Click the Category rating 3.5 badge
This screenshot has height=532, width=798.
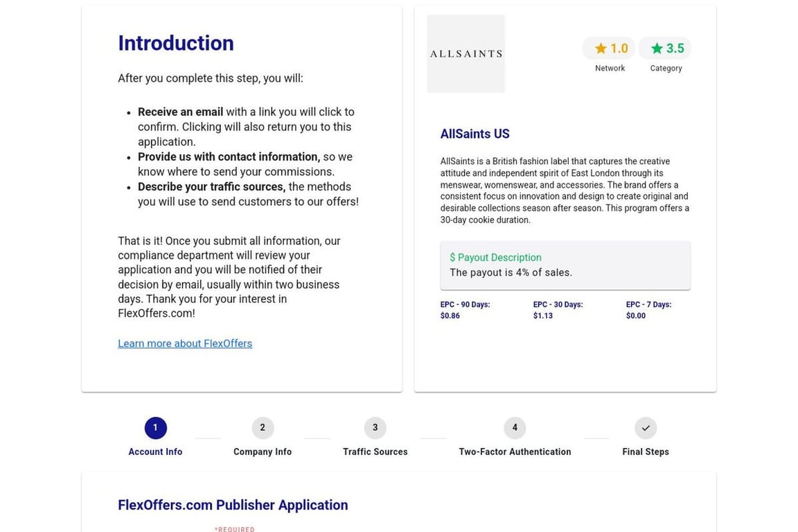[x=665, y=48]
